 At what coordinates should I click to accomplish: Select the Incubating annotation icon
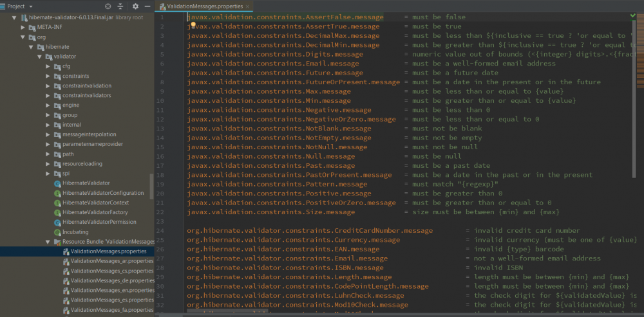click(57, 232)
